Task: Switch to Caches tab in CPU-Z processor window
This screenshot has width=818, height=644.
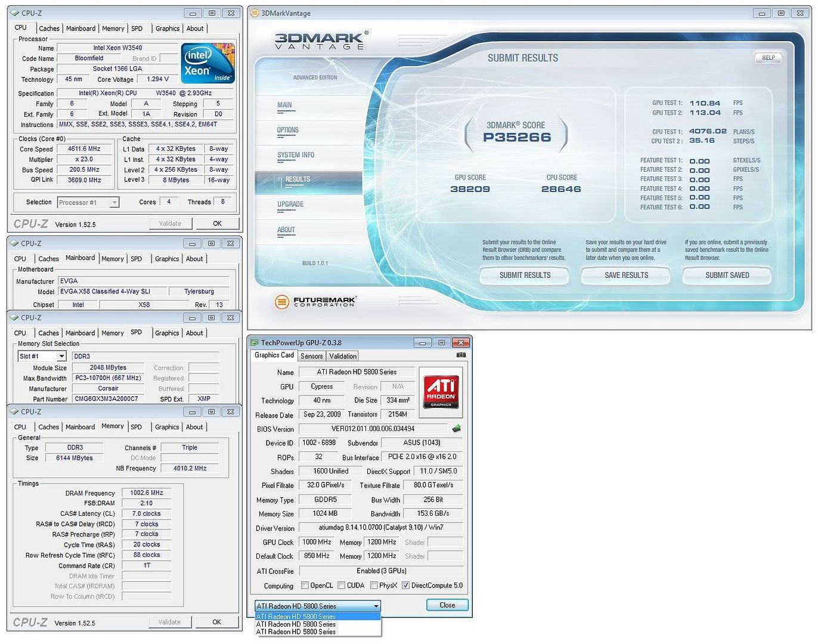Action: click(49, 29)
